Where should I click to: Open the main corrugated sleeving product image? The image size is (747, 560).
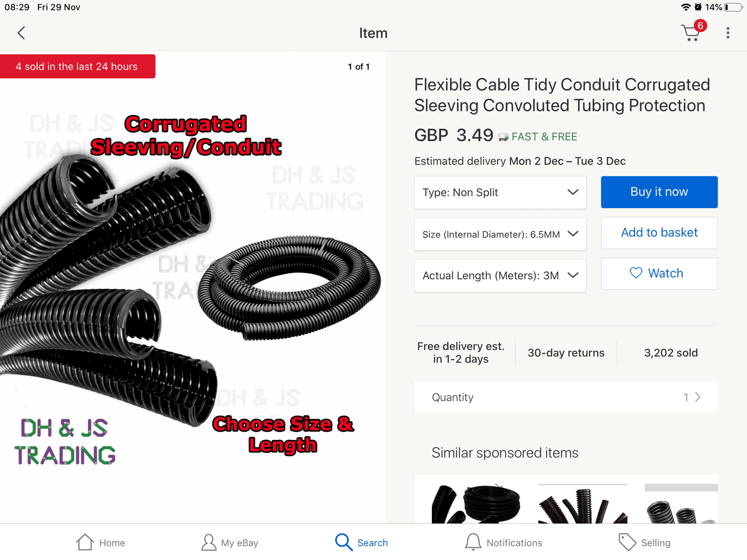click(192, 287)
